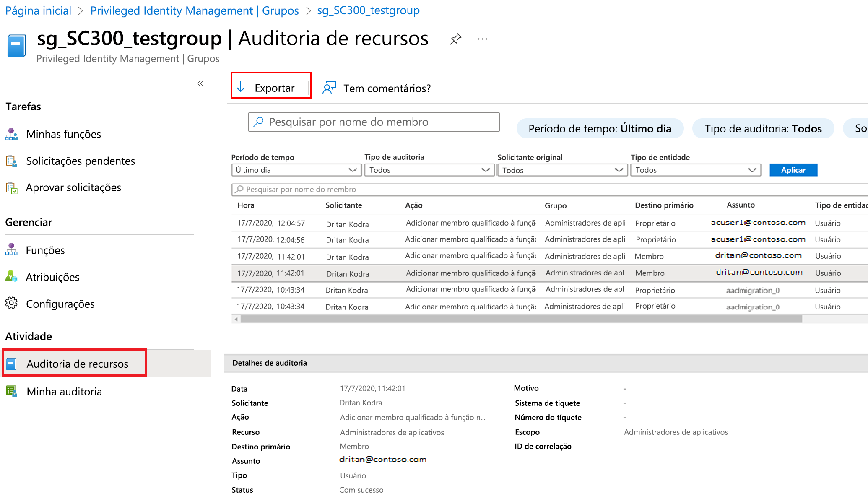Click the Solicitações pendentes icon
The height and width of the screenshot is (504, 868).
point(11,161)
